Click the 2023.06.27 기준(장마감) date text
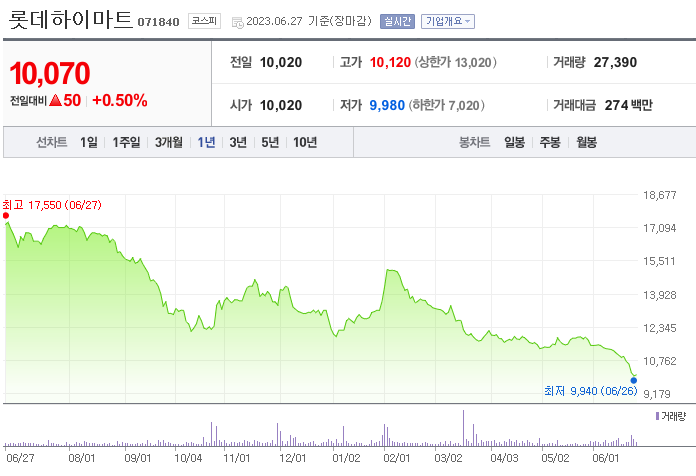This screenshot has height=476, width=696. (x=309, y=21)
